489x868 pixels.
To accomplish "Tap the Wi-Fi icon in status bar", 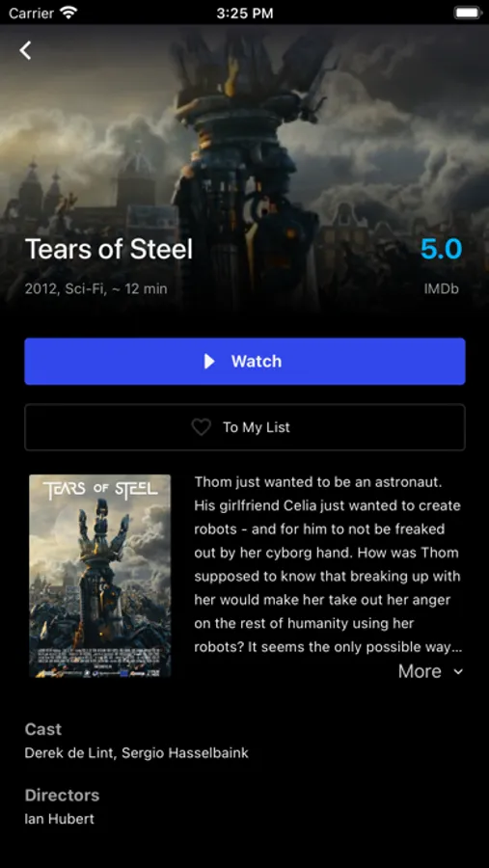I will (68, 13).
